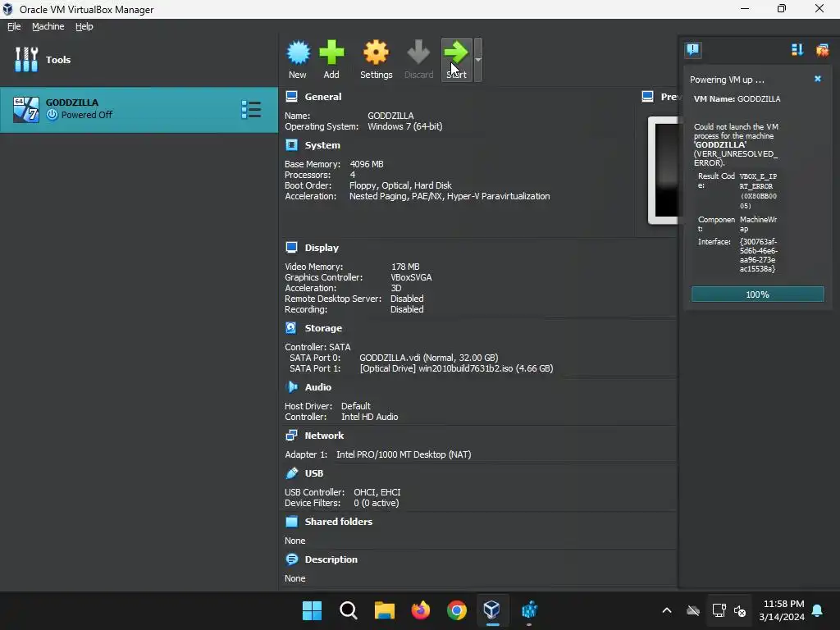Click the Shared folders section header
840x630 pixels.
[339, 521]
